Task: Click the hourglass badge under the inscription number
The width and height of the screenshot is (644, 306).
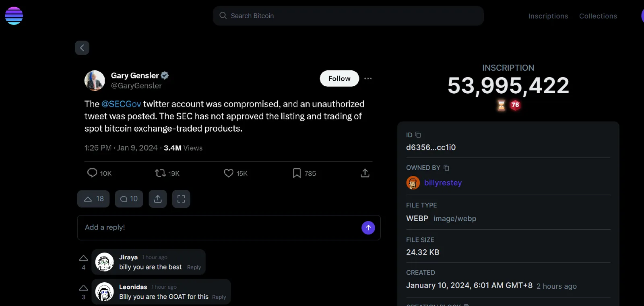Action: [x=500, y=105]
